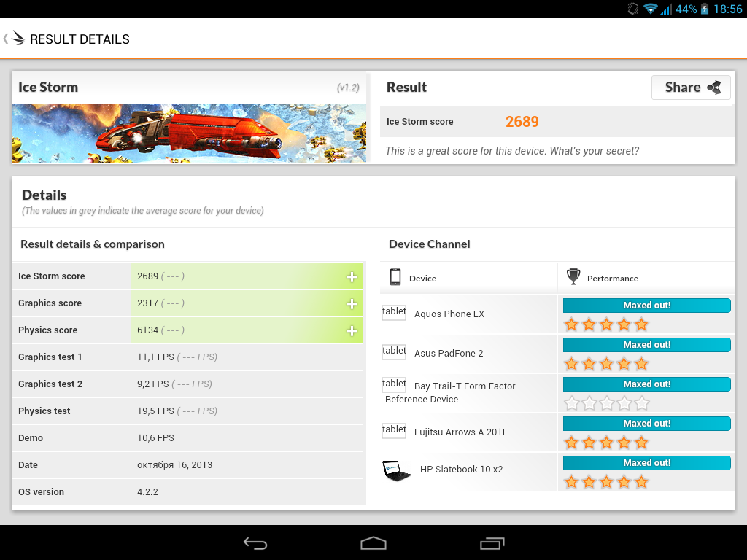The width and height of the screenshot is (747, 560).
Task: Select the Demo 10,6 FPS row
Action: pyautogui.click(x=187, y=438)
